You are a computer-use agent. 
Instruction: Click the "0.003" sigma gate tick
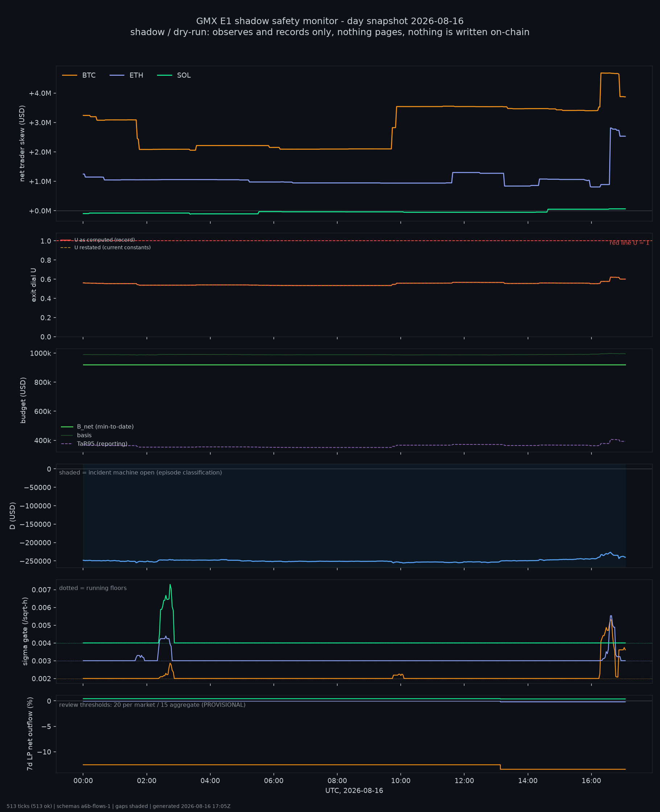pos(41,661)
